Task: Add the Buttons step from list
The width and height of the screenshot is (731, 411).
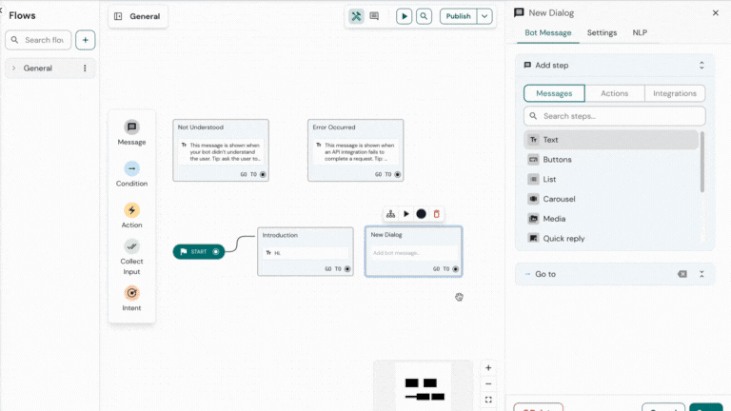Action: pyautogui.click(x=557, y=160)
